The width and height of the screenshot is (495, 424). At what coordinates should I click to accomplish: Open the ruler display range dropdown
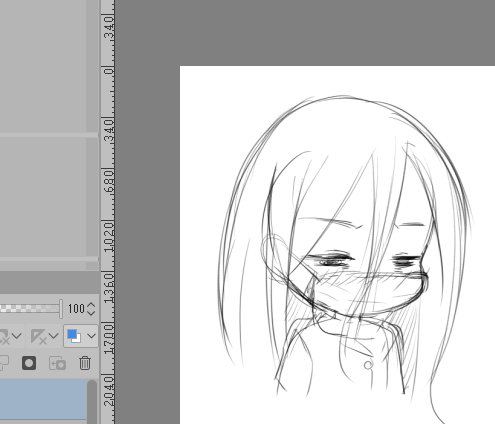[x=54, y=336]
